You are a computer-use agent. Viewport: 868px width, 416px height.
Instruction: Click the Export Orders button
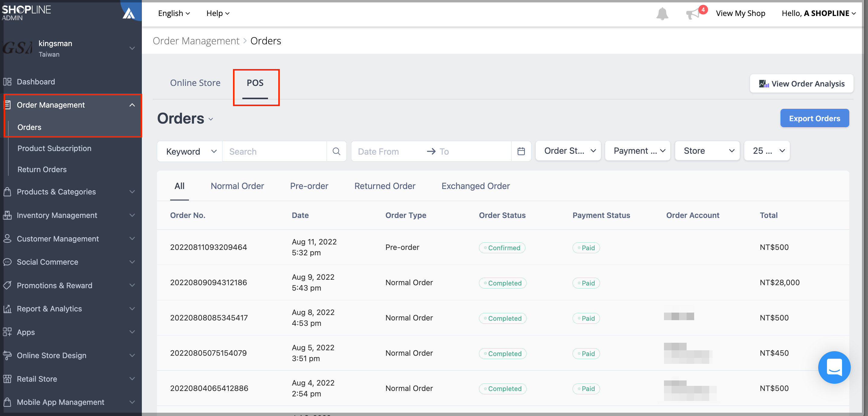[x=814, y=118]
